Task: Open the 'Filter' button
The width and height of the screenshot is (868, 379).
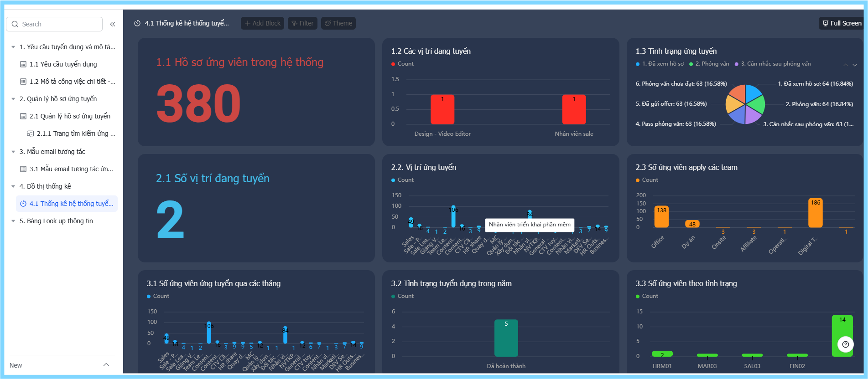Action: (x=302, y=23)
